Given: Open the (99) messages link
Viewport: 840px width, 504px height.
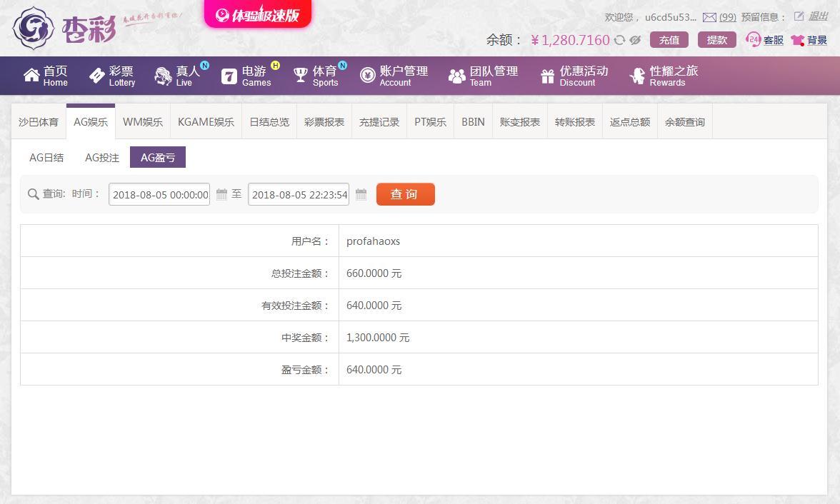Looking at the screenshot, I should pos(727,18).
